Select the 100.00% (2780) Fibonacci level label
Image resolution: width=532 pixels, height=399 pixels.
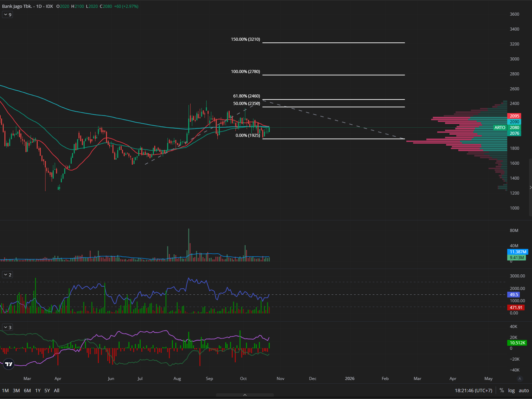click(x=245, y=72)
